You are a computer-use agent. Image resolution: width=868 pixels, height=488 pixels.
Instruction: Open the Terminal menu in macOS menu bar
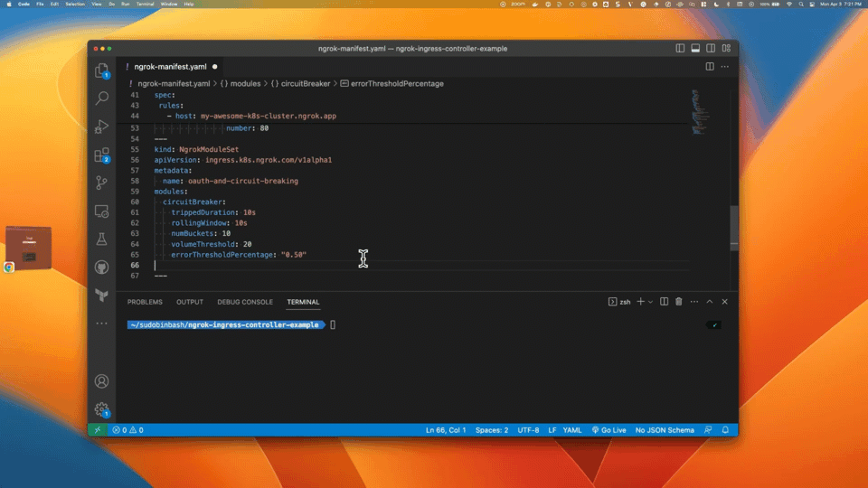[145, 4]
